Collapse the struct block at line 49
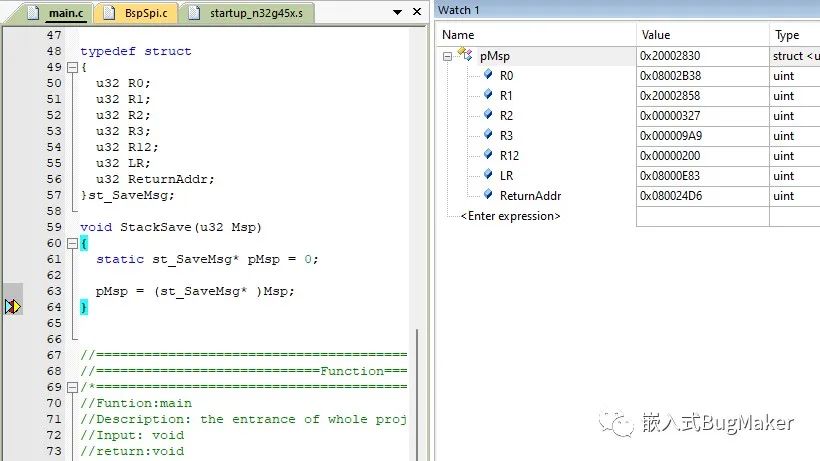The height and width of the screenshot is (461, 820). pos(72,67)
